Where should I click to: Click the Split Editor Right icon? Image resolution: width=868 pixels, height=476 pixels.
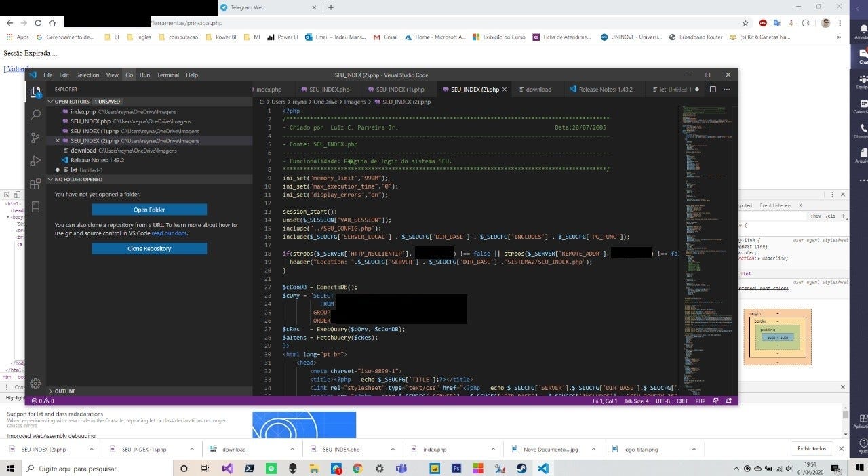713,89
